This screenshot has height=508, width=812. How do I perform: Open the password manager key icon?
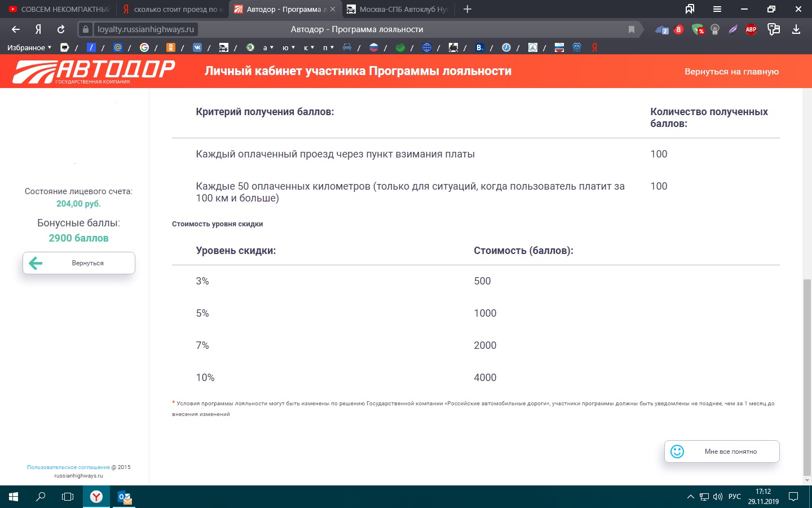click(x=774, y=29)
